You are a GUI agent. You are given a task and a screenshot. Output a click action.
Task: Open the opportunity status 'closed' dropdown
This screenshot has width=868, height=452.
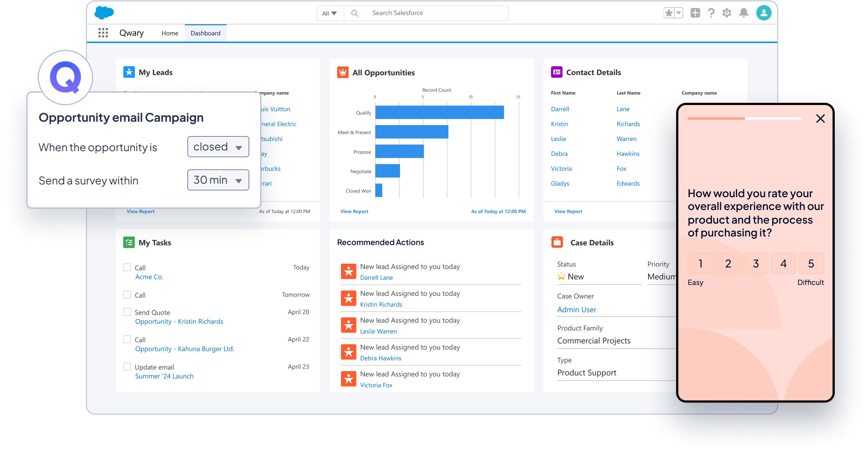pos(218,147)
